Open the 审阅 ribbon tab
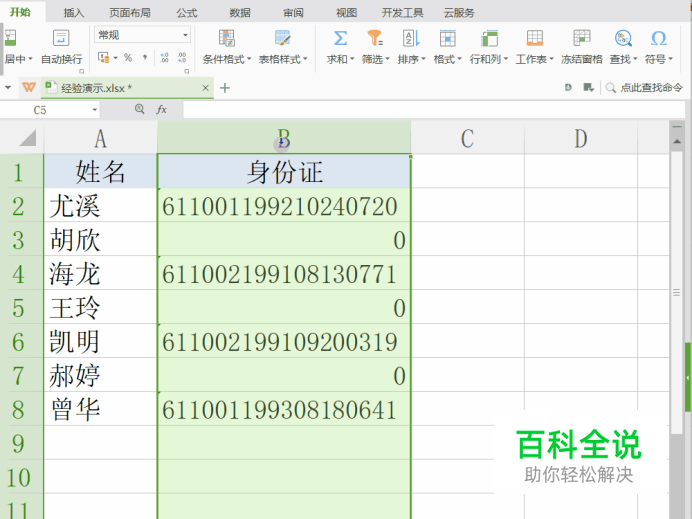This screenshot has height=519, width=692. [293, 13]
